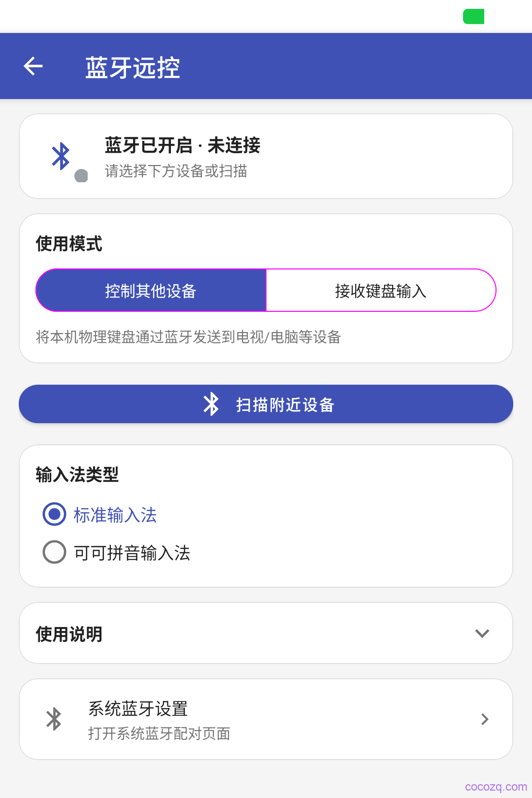Tap Bluetooth icon in scan button
The height and width of the screenshot is (798, 532).
[211, 404]
